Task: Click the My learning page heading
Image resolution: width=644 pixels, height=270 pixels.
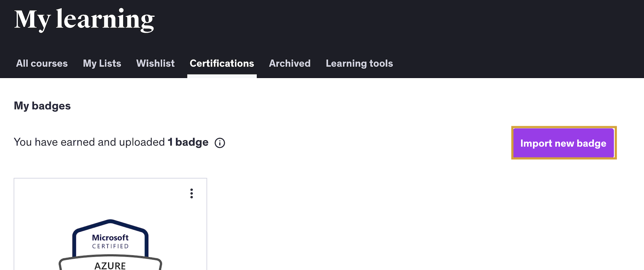Action: [x=84, y=19]
